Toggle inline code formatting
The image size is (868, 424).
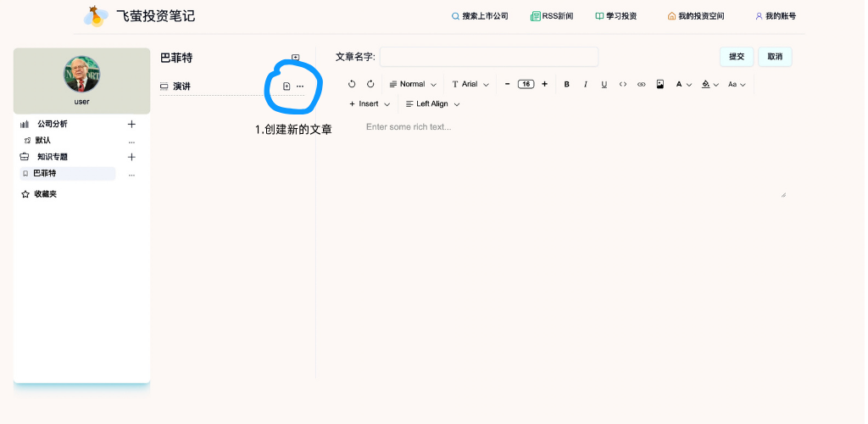tap(623, 84)
